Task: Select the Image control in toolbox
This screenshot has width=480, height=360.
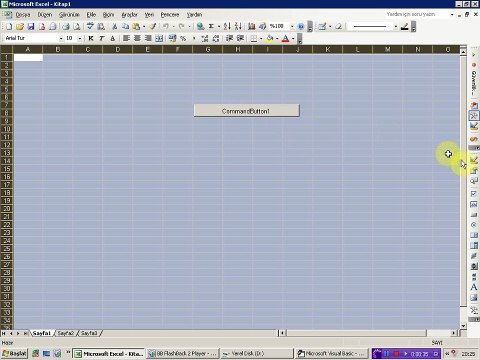Action: coord(474,298)
